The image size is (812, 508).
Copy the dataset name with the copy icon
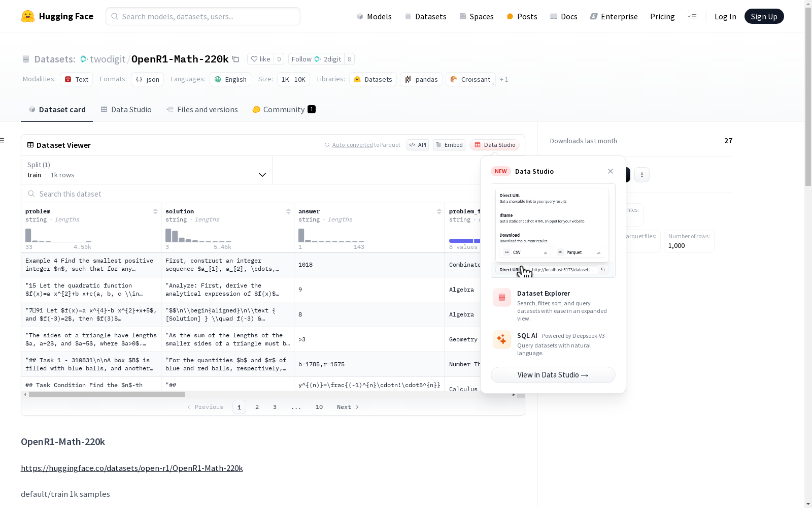tap(235, 59)
